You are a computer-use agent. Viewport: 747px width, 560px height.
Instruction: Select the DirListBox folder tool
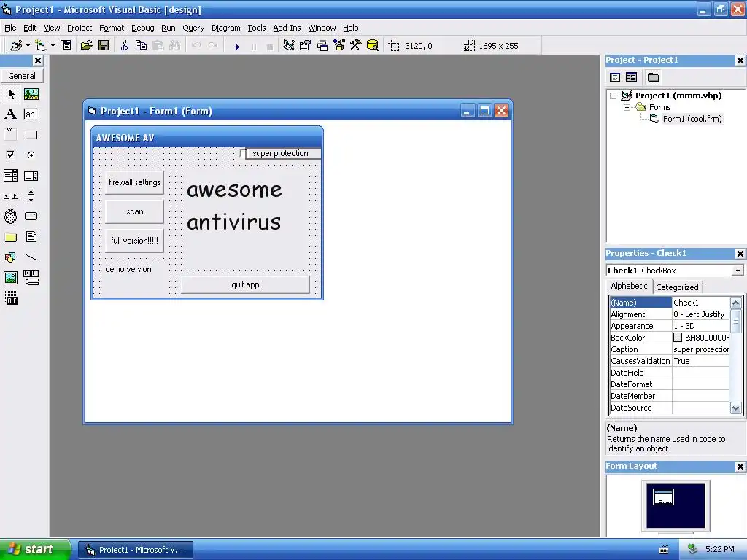(x=10, y=237)
